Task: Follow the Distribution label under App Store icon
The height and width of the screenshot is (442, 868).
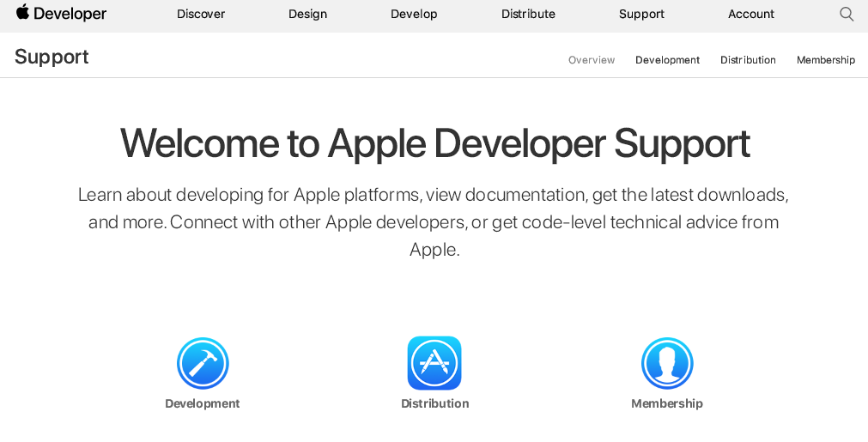Action: [435, 403]
